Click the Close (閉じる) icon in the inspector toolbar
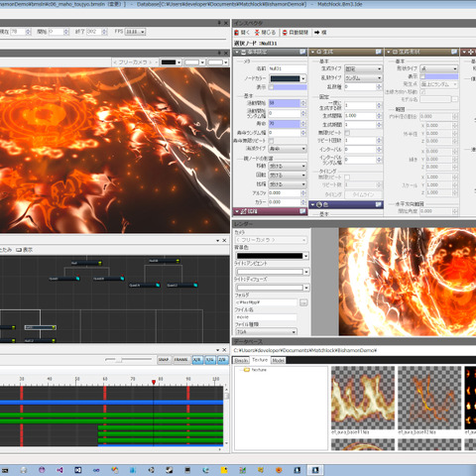Viewport: 476px width, 476px height. point(257,33)
